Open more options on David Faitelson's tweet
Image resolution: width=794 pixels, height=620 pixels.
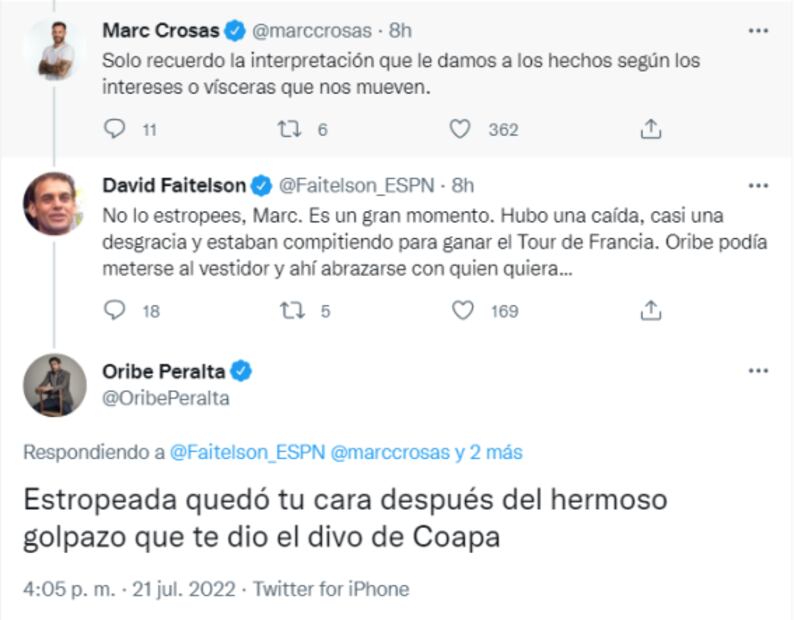tap(758, 186)
